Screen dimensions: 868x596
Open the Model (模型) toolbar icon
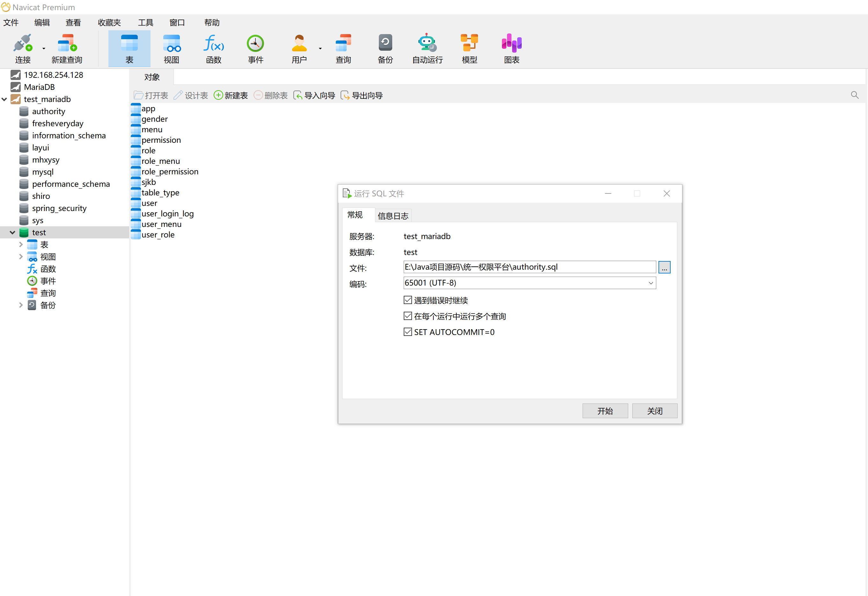coord(469,48)
